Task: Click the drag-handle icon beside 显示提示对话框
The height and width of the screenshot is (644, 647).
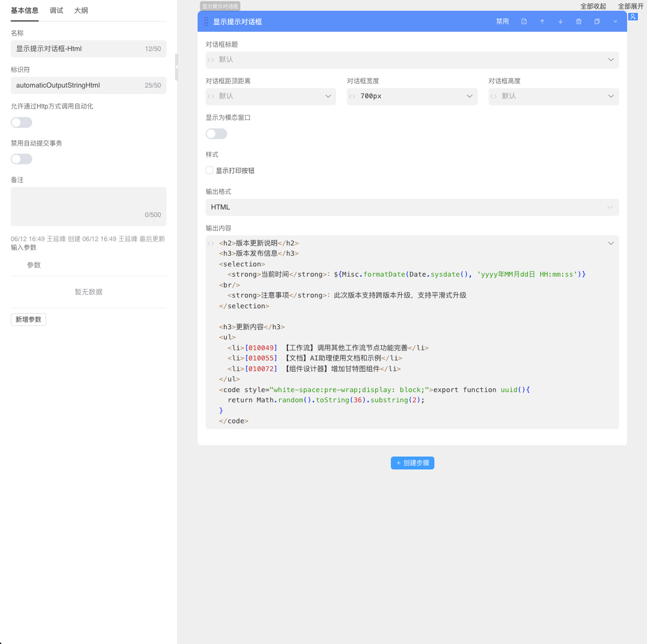Action: (x=206, y=21)
